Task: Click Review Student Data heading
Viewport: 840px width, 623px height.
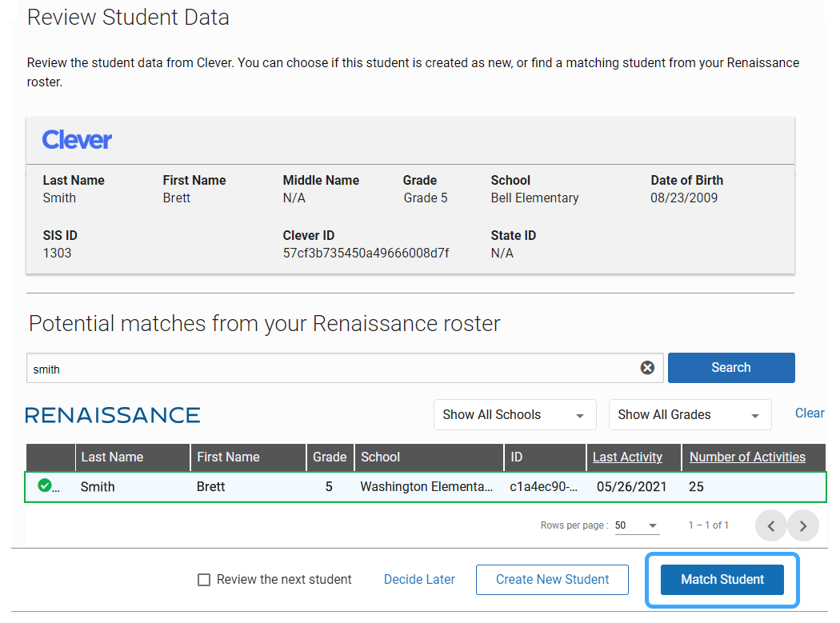Action: point(128,17)
